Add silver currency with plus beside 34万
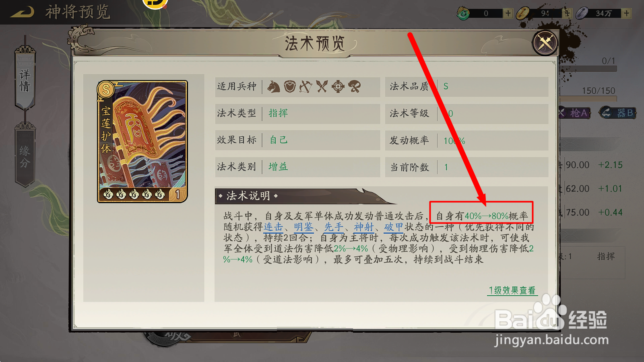Screen dimensions: 644x362 [x=626, y=13]
